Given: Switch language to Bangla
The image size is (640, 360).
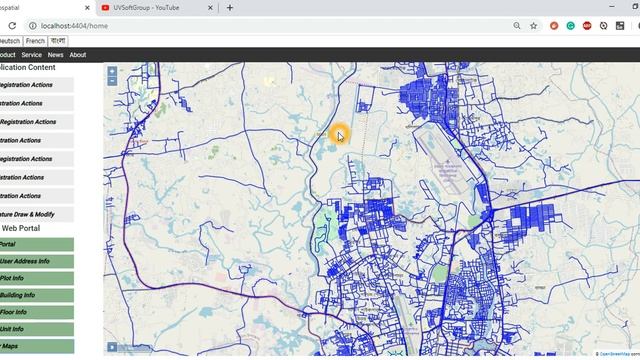Looking at the screenshot, I should [x=58, y=41].
